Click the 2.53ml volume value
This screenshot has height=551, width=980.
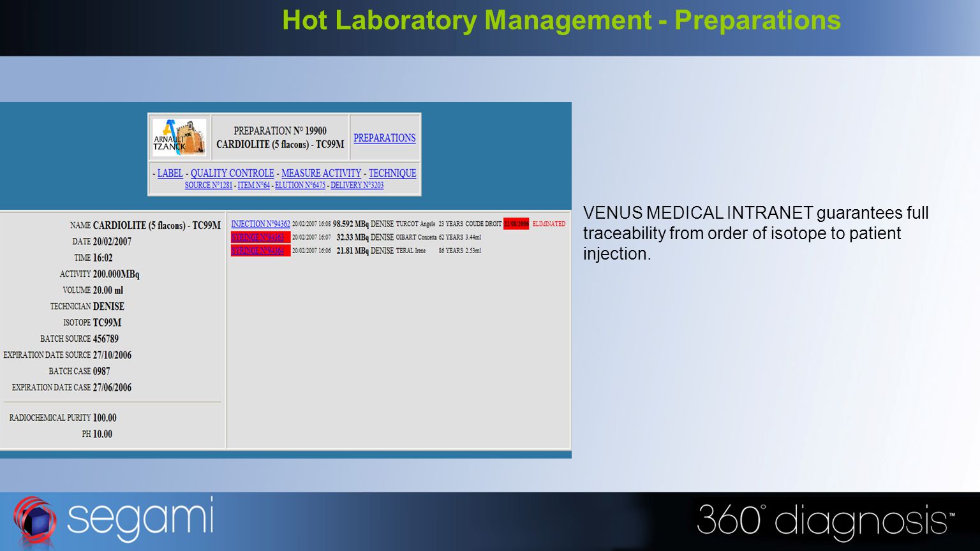473,251
